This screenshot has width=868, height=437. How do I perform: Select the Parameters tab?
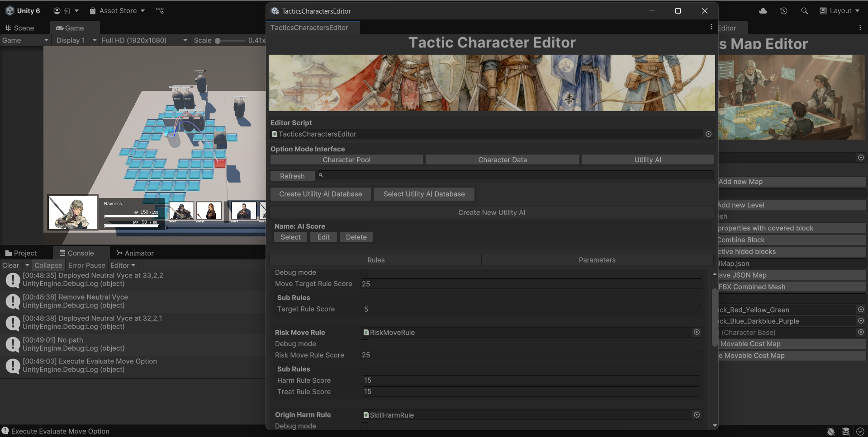coord(597,260)
